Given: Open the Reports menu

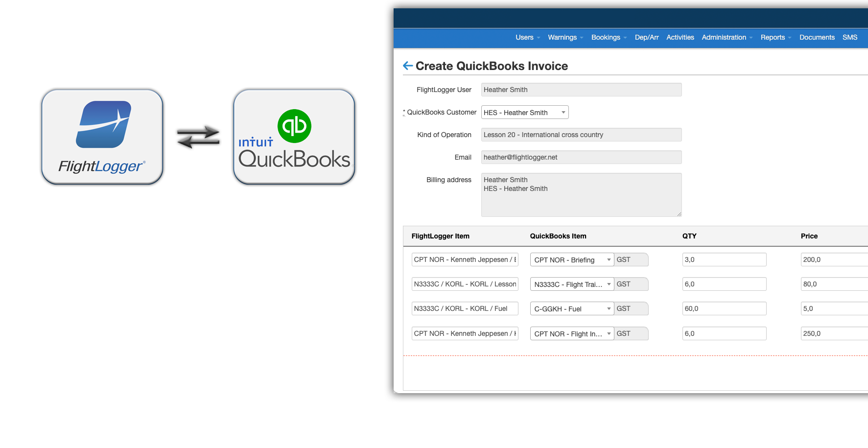Looking at the screenshot, I should tap(776, 37).
